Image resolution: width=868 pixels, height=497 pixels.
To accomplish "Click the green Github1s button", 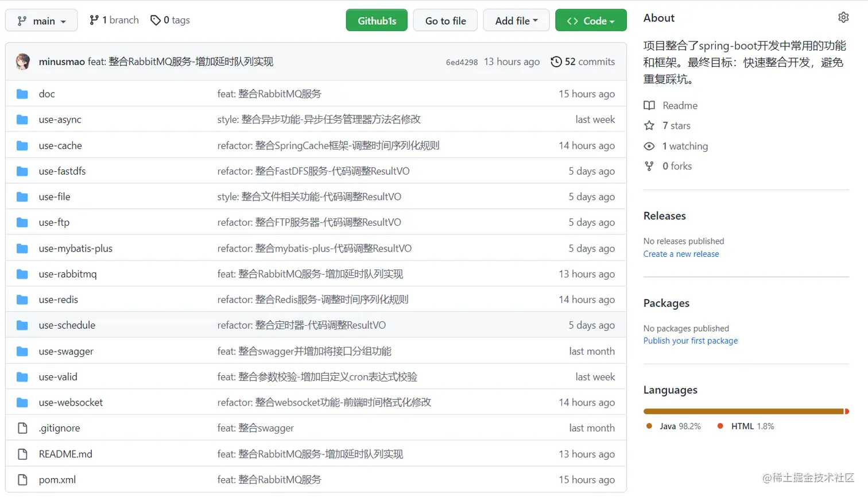I will click(x=377, y=21).
